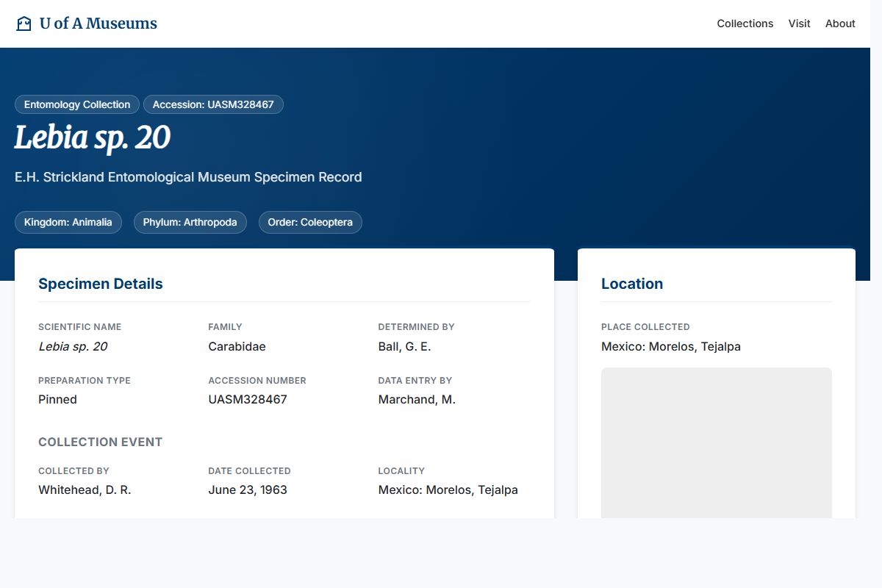Open the About page

(x=839, y=24)
